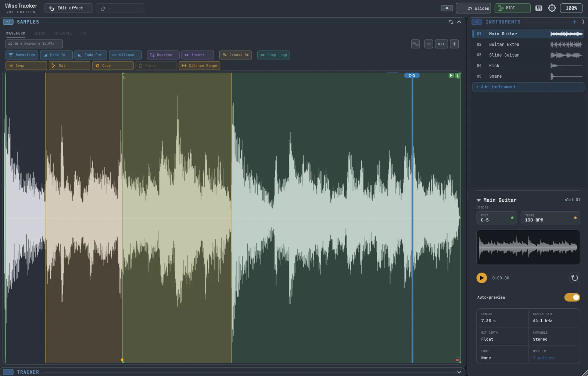
Task: Switch to the Slice tab
Action: (x=39, y=33)
